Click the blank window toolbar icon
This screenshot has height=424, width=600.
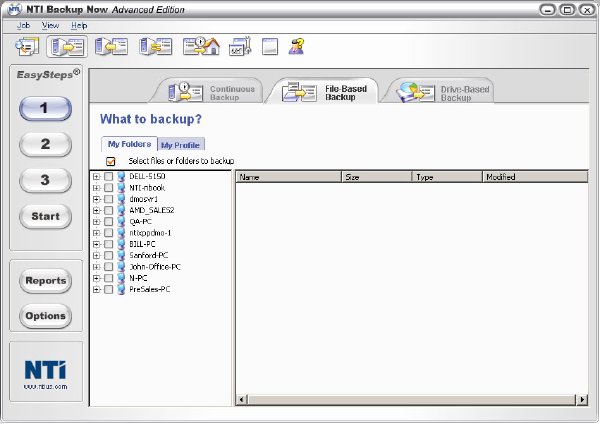point(270,47)
